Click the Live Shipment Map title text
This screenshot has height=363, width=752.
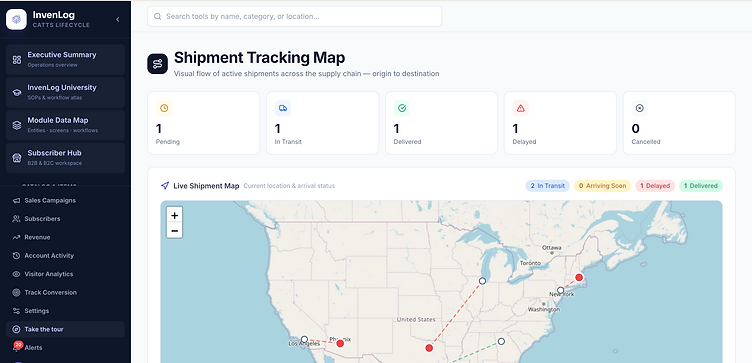point(206,186)
